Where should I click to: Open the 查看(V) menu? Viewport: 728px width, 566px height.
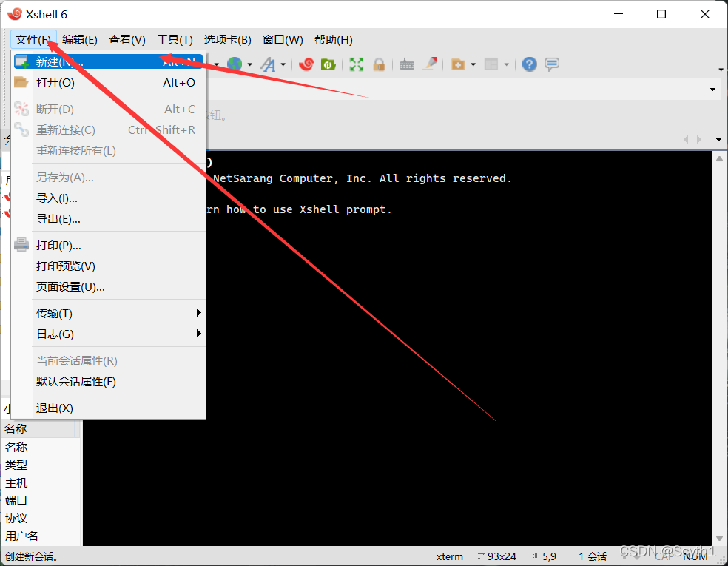click(x=127, y=40)
